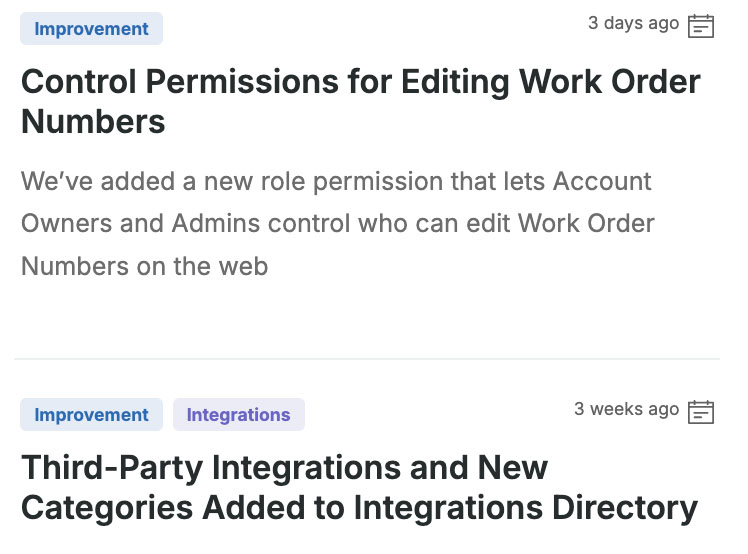Click the calendar icon beside "3 weeks ago"
Screen dimensions: 748x554
[701, 411]
